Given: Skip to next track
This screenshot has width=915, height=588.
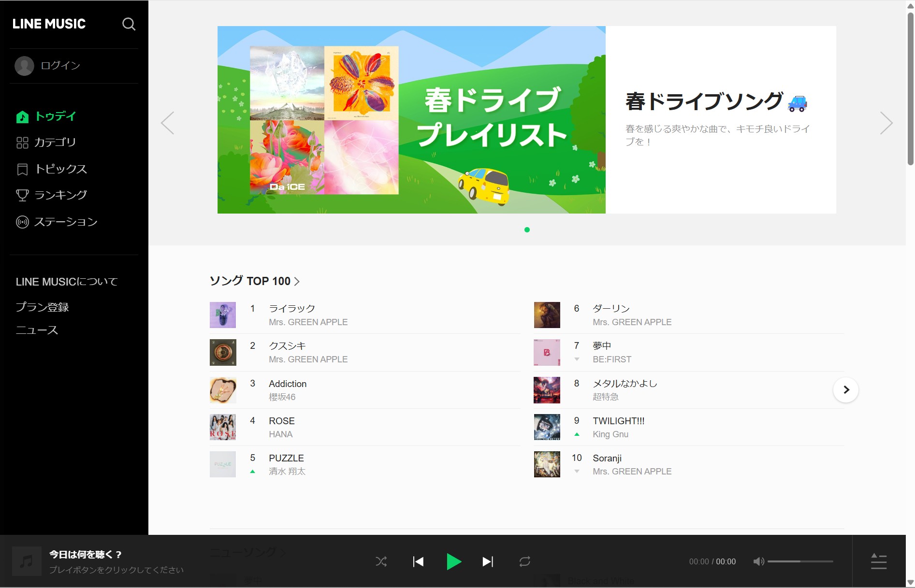Looking at the screenshot, I should point(488,561).
